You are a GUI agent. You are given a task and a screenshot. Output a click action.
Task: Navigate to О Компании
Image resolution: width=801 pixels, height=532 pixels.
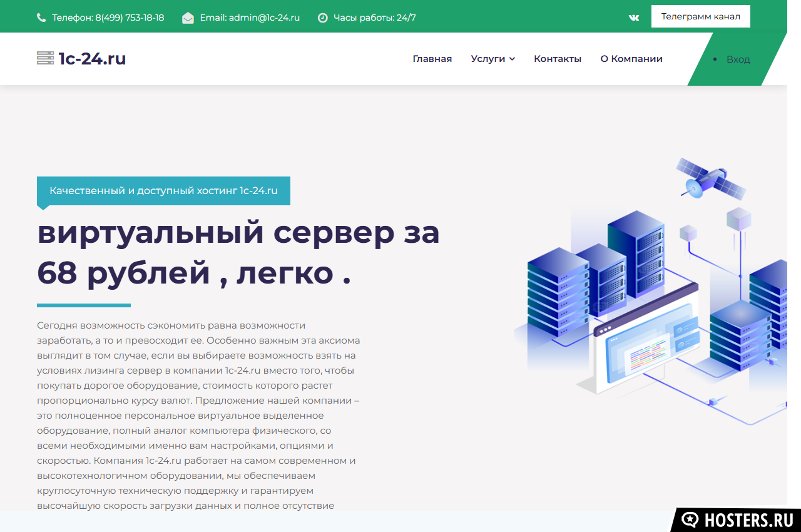(x=631, y=59)
